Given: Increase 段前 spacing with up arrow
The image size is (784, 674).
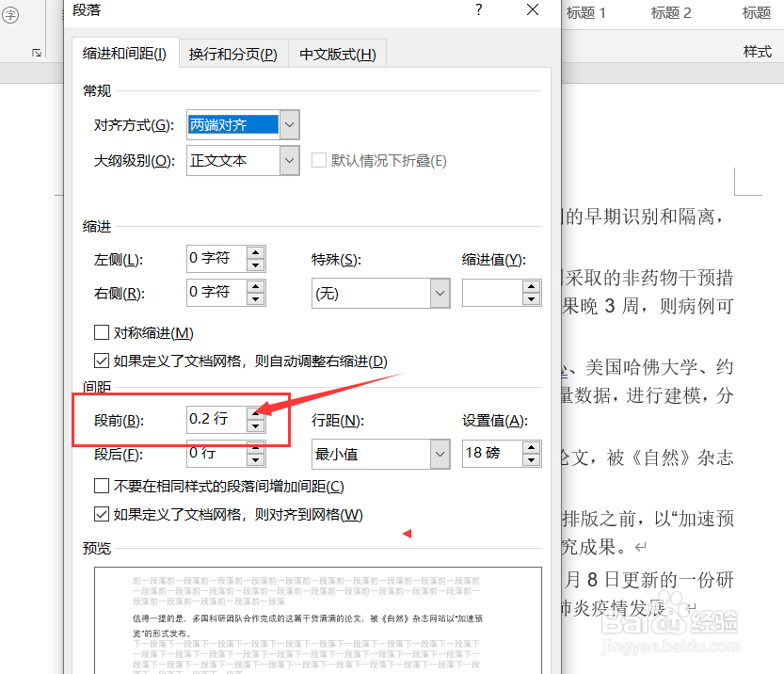Looking at the screenshot, I should 256,415.
